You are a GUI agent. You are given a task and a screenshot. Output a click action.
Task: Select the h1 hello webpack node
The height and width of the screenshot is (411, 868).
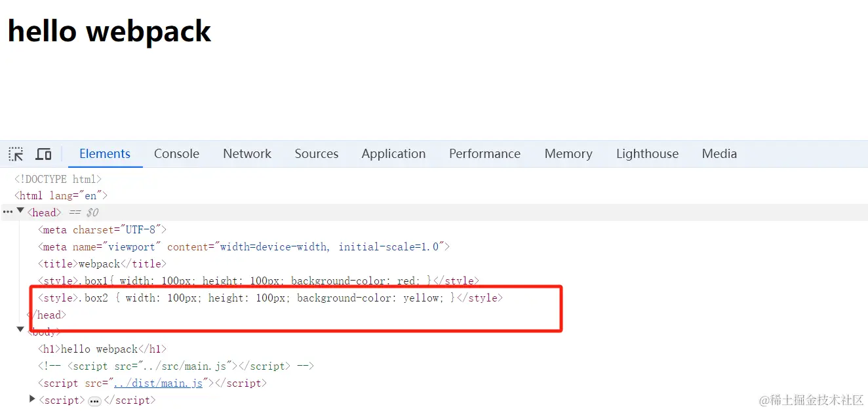click(x=102, y=349)
